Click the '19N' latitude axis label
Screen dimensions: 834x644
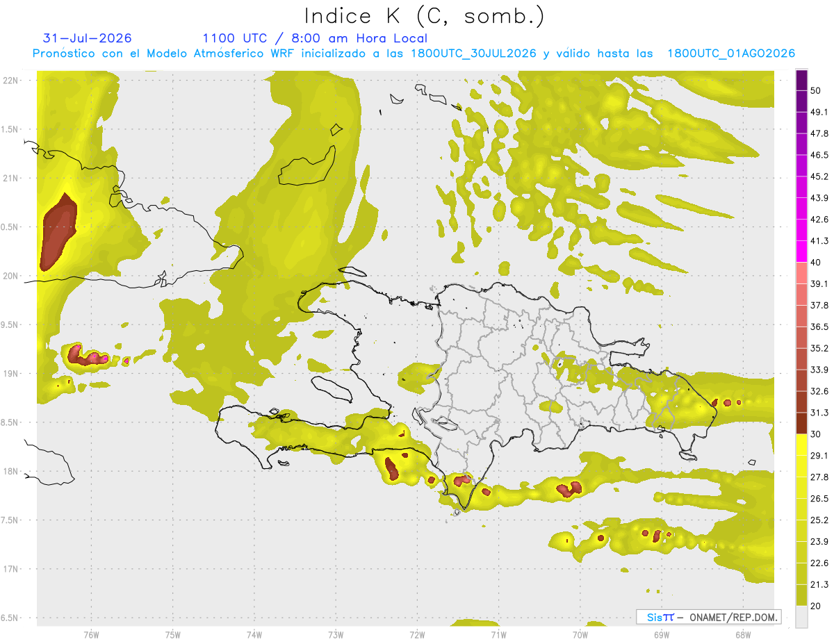click(x=10, y=373)
